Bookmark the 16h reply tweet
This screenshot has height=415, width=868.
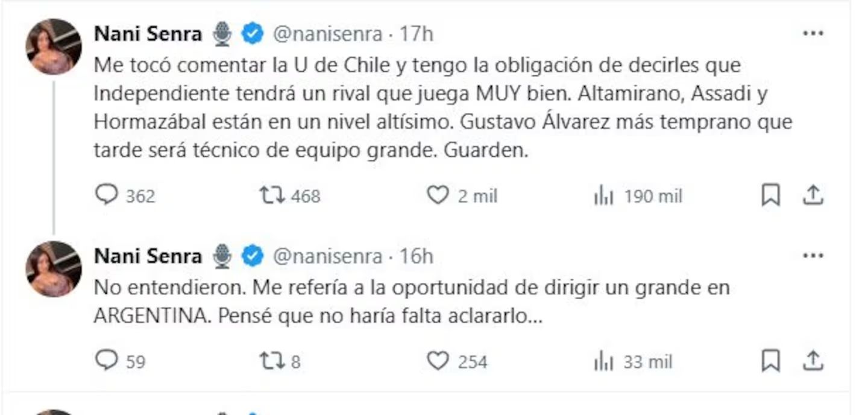coord(771,361)
